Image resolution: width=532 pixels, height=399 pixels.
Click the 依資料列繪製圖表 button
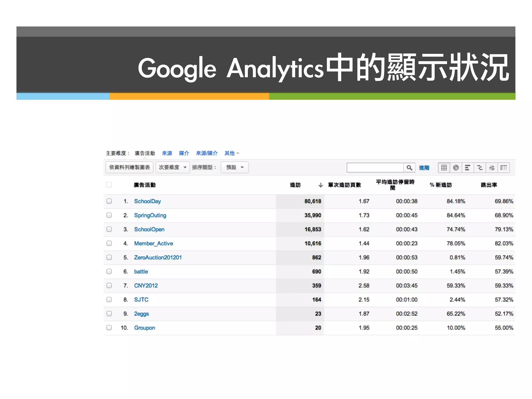click(x=129, y=167)
